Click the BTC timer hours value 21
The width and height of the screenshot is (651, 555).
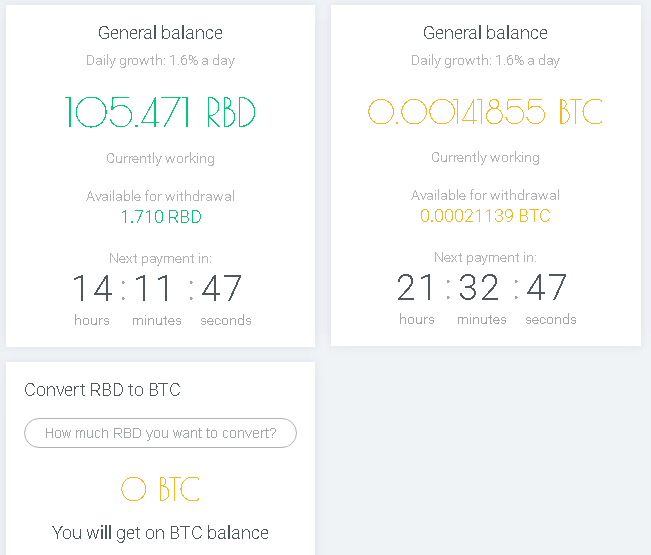pos(416,287)
